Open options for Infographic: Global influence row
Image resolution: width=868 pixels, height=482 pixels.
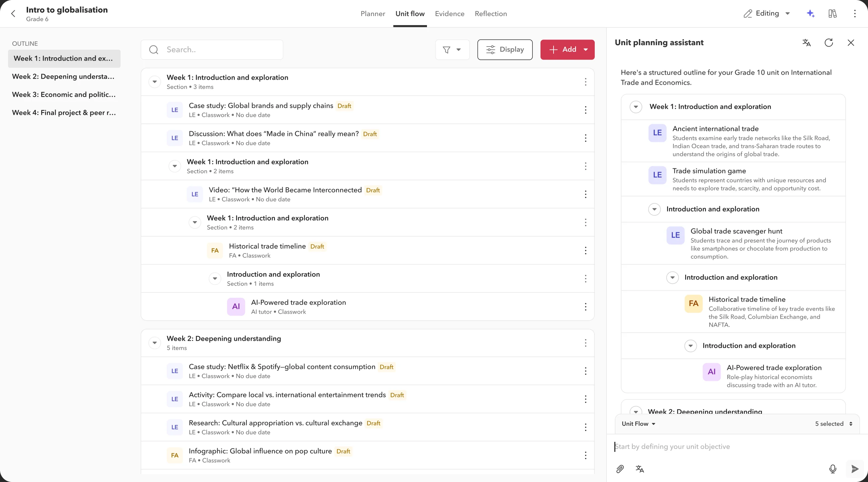coord(586,456)
